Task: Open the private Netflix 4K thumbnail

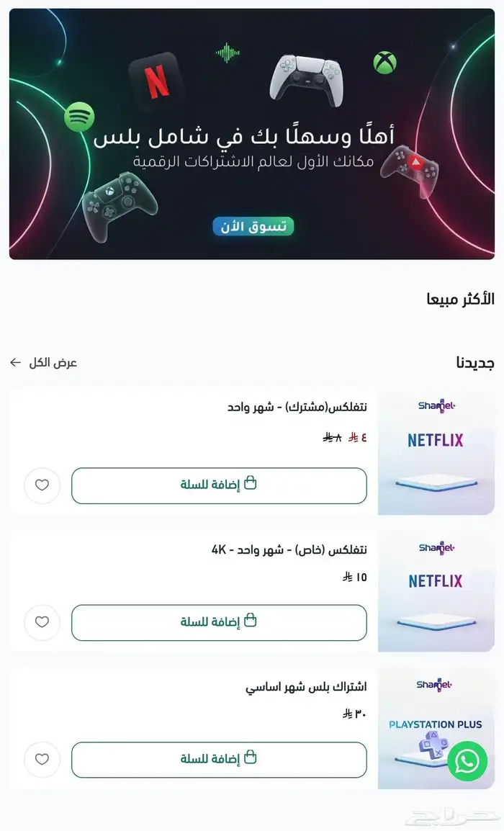Action: [436, 590]
